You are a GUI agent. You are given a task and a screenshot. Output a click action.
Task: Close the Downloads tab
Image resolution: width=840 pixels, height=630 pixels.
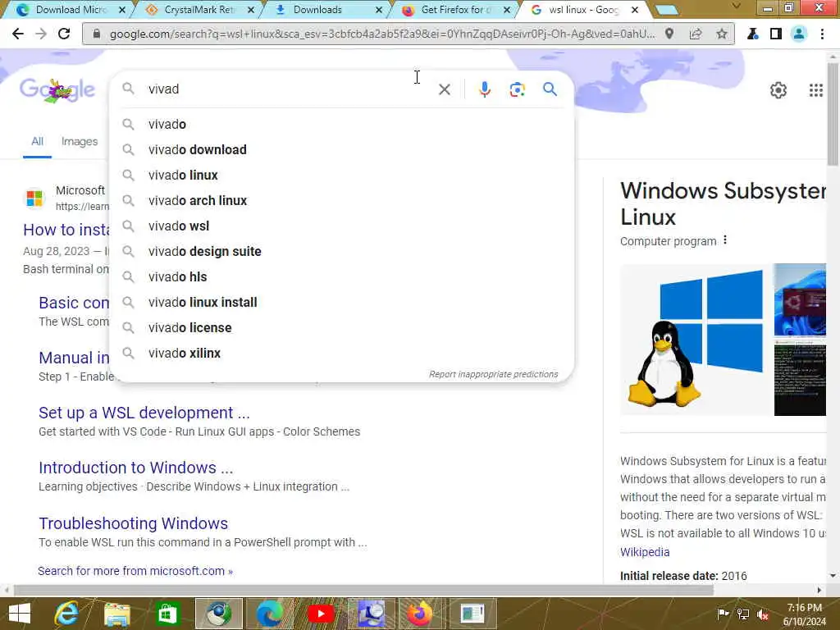[x=379, y=10]
